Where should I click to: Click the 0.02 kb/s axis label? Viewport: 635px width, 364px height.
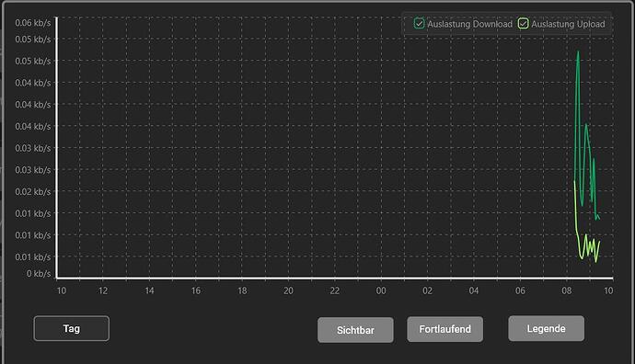click(x=33, y=191)
